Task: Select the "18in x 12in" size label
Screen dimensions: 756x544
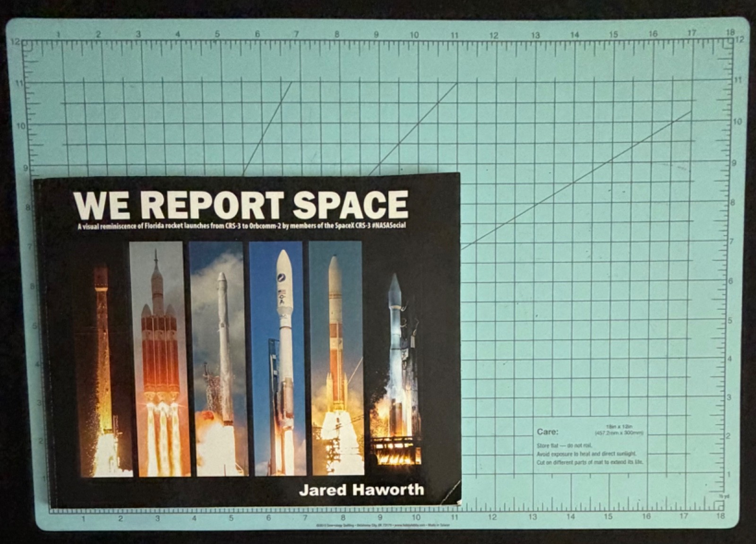Action: click(x=619, y=427)
